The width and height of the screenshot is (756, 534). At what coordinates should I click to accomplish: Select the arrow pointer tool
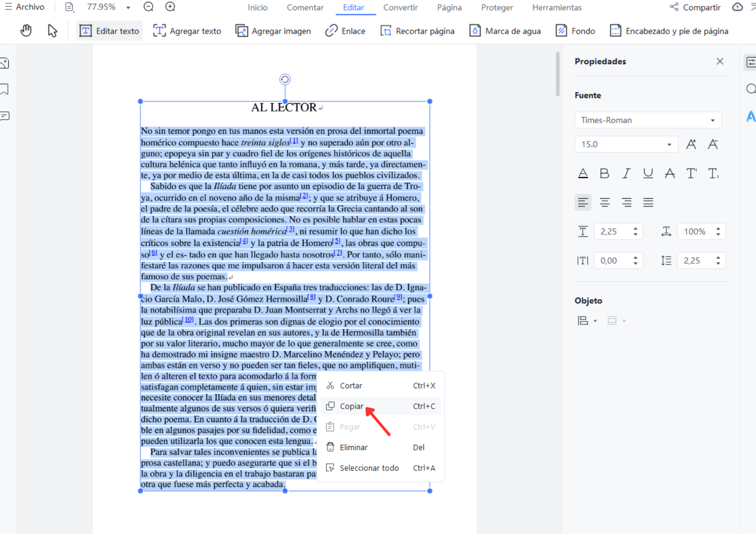pos(52,31)
